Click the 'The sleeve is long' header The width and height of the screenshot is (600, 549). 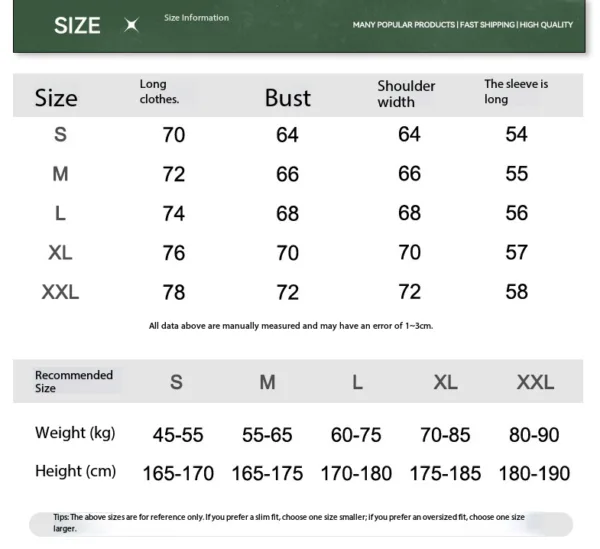pos(516,92)
